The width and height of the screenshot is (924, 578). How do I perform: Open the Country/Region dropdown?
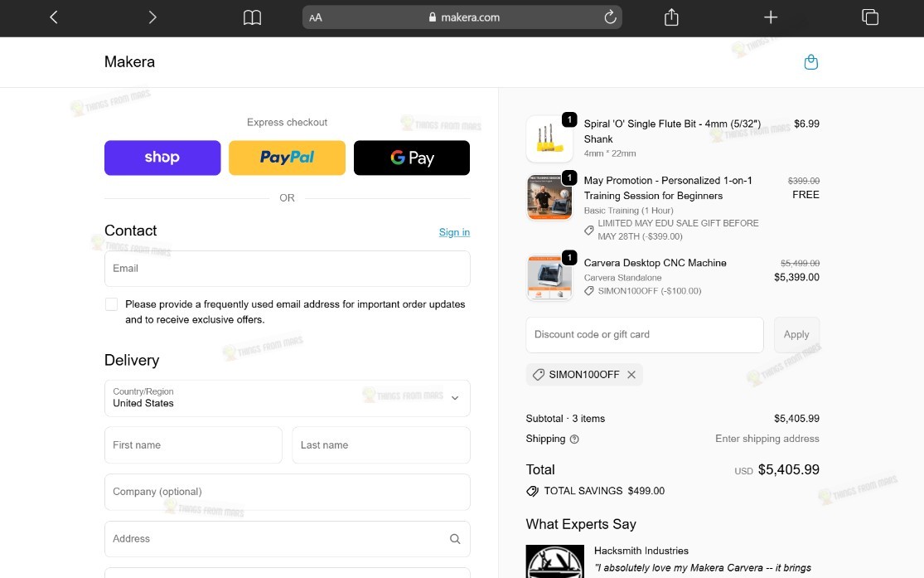(x=287, y=397)
